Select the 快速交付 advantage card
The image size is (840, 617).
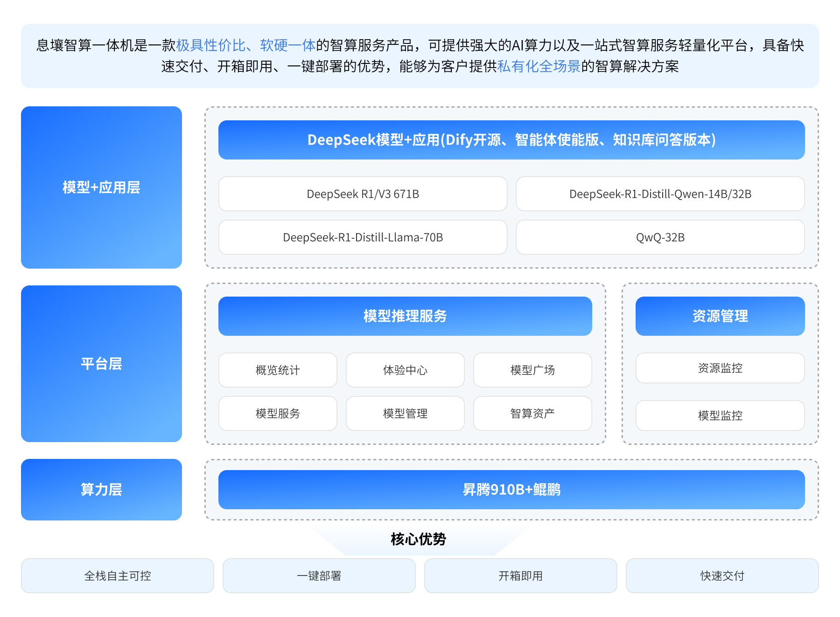[x=722, y=576]
